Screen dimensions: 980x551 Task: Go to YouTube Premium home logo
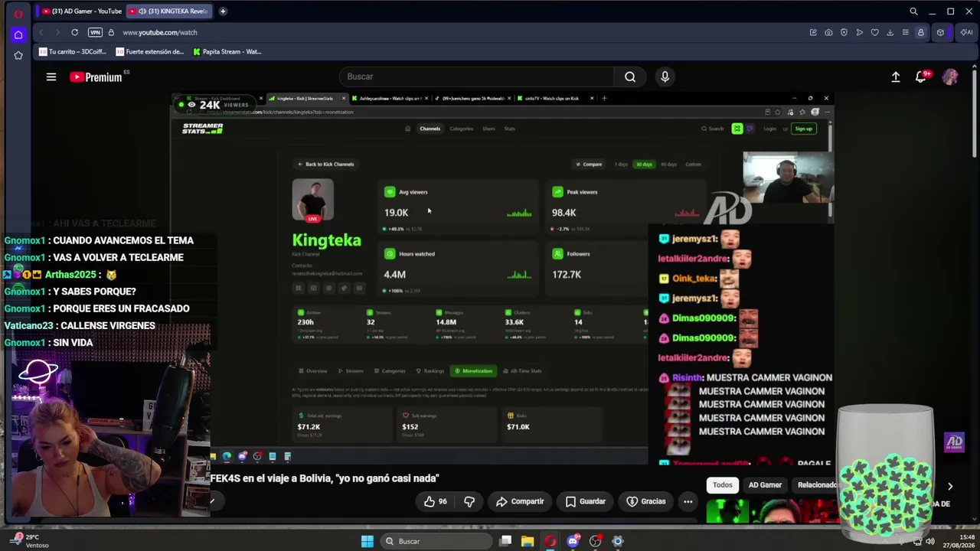(x=96, y=77)
